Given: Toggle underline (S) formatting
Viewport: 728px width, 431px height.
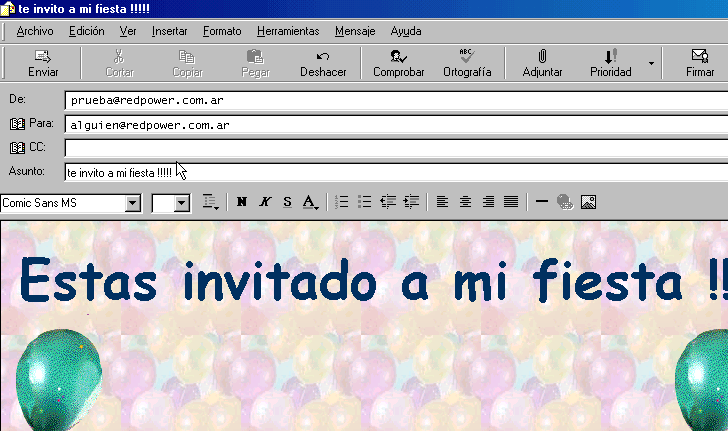Looking at the screenshot, I should pyautogui.click(x=287, y=202).
